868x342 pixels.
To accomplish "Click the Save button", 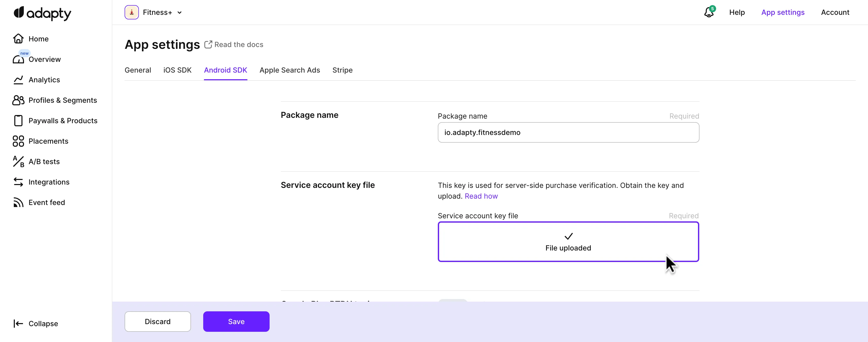I will point(236,322).
